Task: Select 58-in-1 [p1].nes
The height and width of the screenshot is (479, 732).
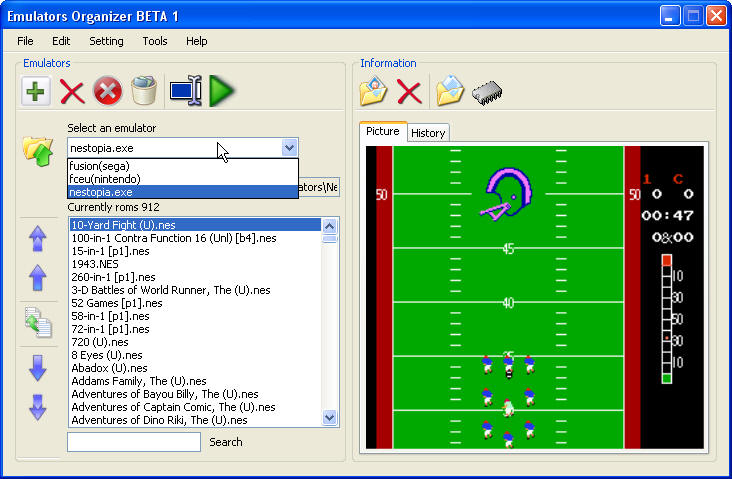Action: [195, 317]
